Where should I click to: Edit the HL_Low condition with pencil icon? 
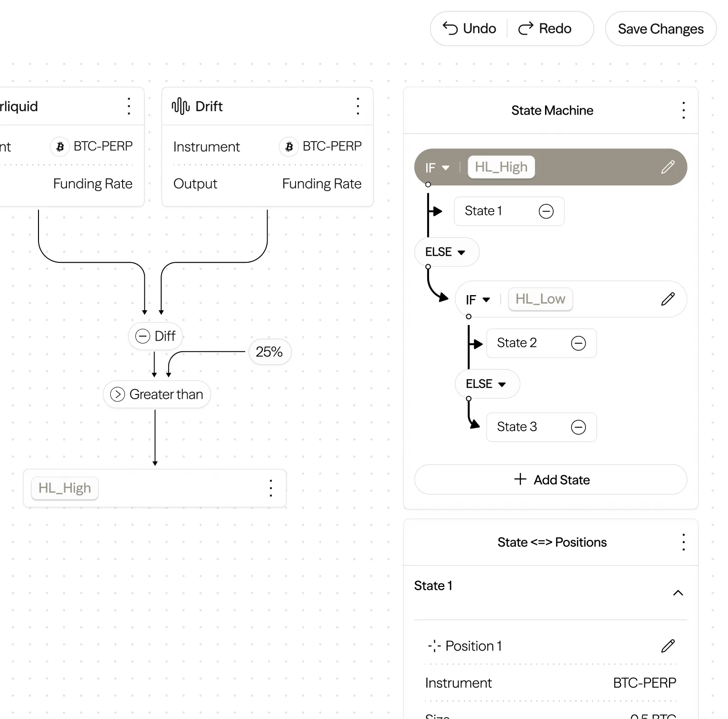point(668,299)
